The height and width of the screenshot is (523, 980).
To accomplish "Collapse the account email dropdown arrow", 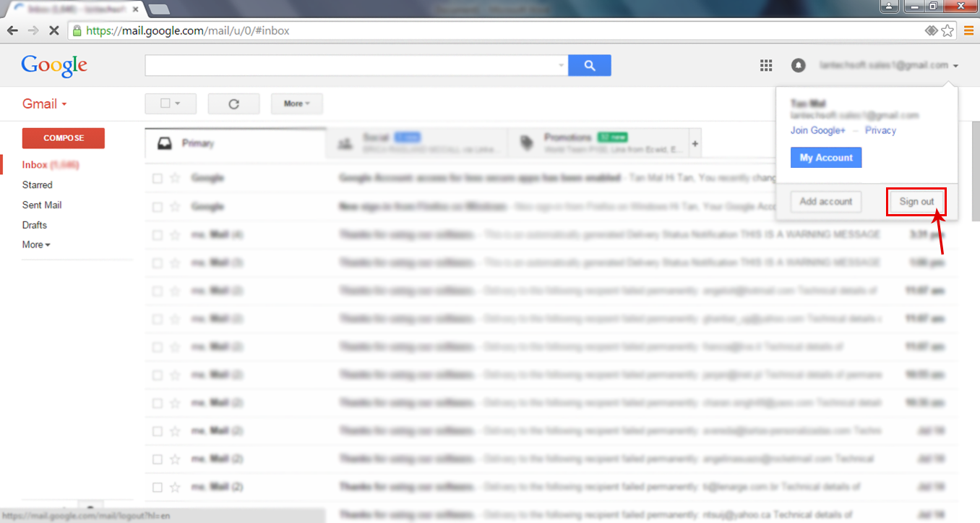I will (955, 66).
